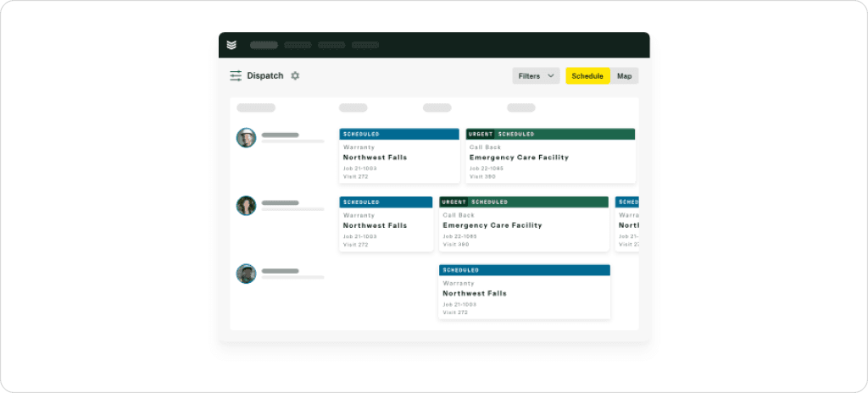Click the Dispatch sliders icon
The width and height of the screenshot is (868, 393).
point(236,76)
